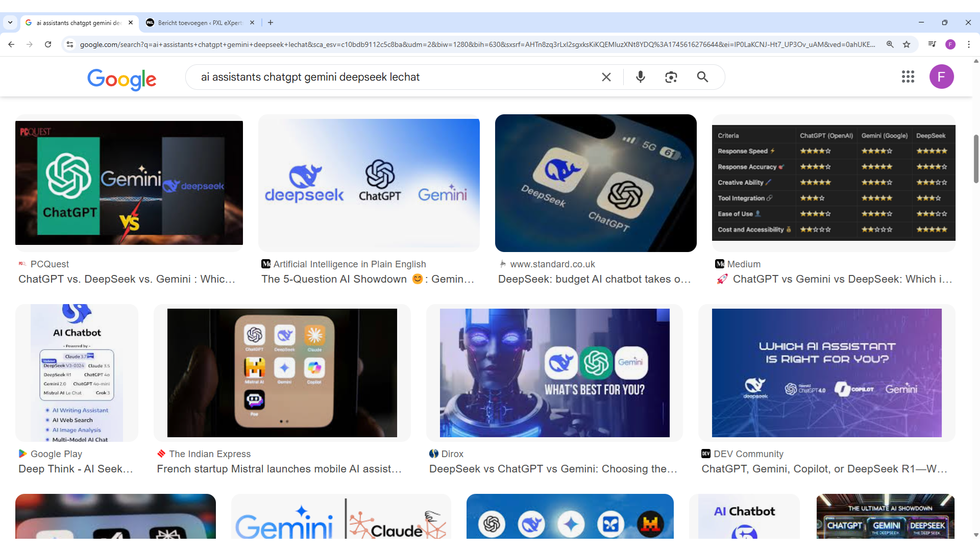
Task: Open the criteria star ratings table thumbnail
Action: click(834, 183)
